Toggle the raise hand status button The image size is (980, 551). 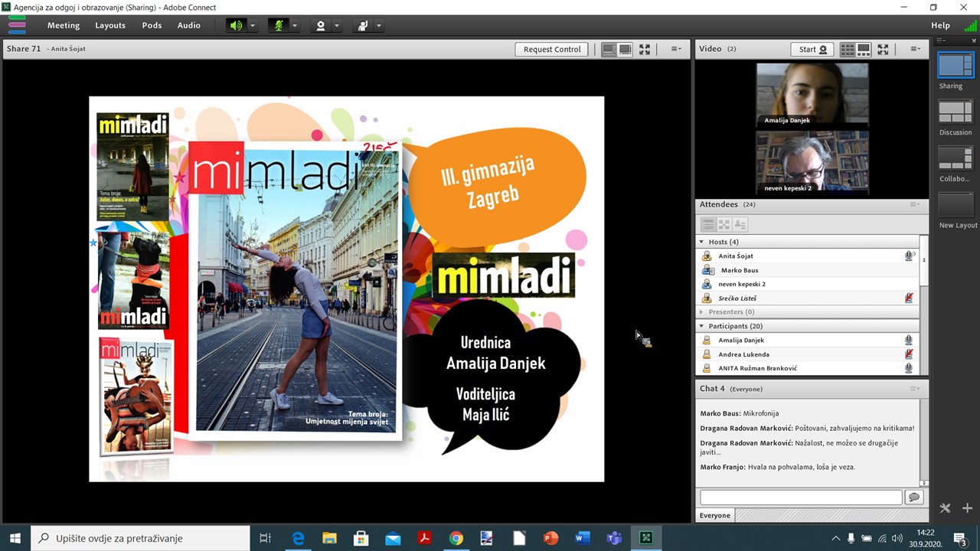tap(362, 25)
